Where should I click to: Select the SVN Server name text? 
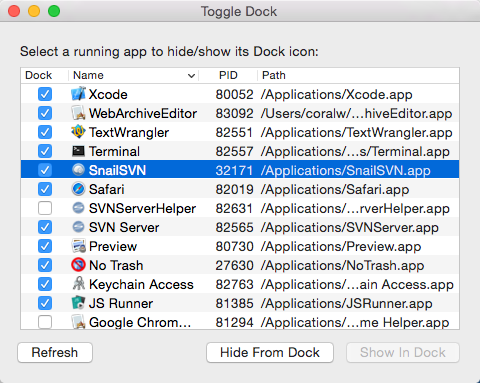pyautogui.click(x=124, y=227)
